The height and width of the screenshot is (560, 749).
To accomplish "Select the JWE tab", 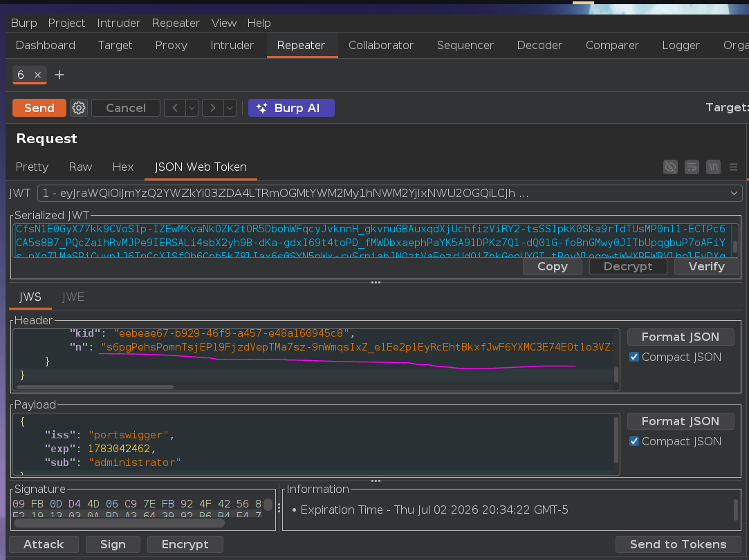I will point(73,297).
